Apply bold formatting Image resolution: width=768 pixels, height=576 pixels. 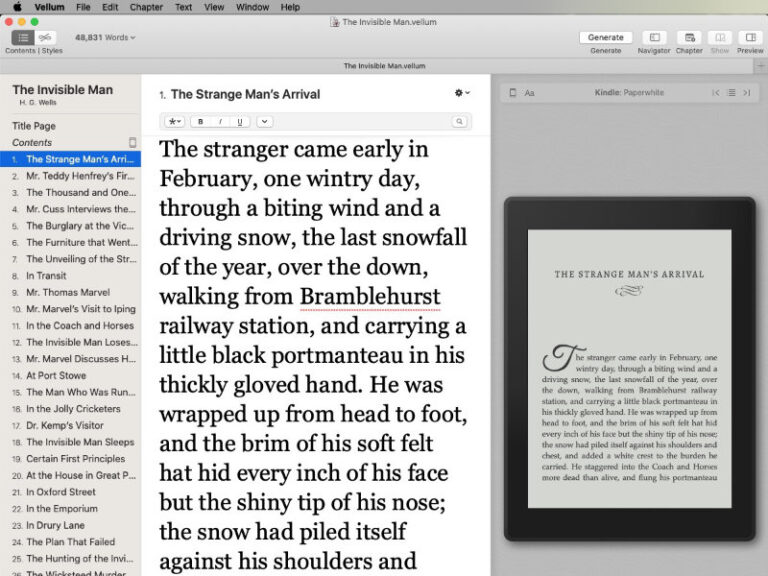[x=201, y=121]
